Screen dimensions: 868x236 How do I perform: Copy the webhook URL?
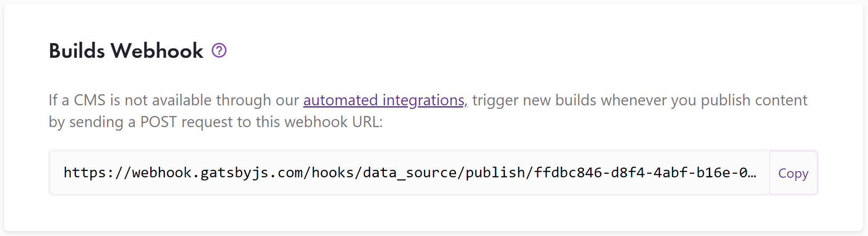pos(793,173)
